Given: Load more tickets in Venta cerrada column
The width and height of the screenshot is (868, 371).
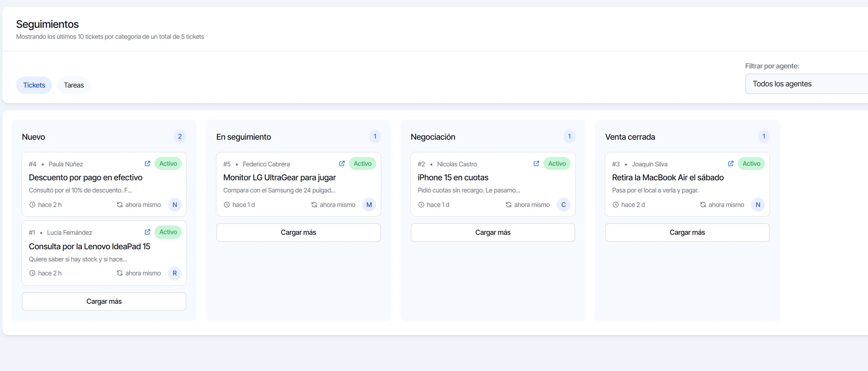Looking at the screenshot, I should [x=687, y=233].
